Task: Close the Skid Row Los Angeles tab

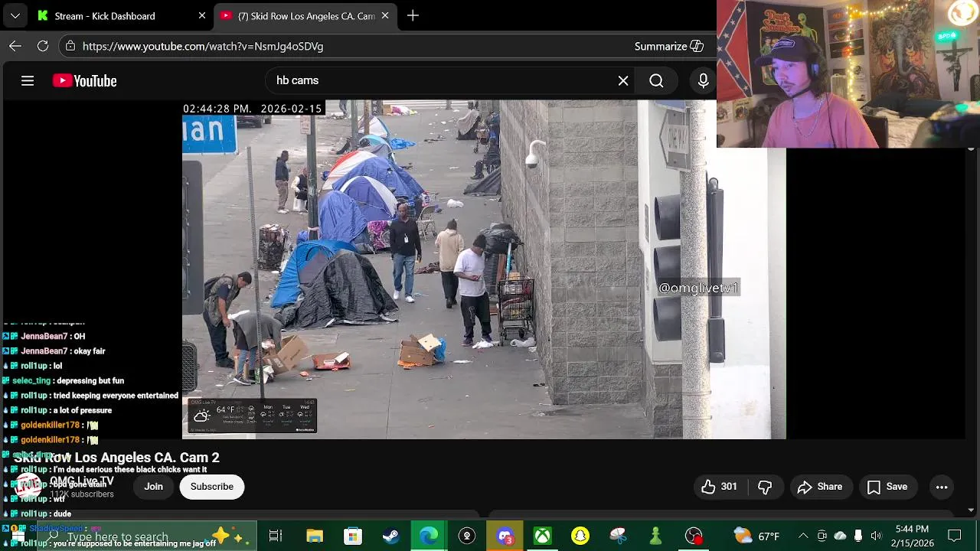Action: [x=385, y=15]
